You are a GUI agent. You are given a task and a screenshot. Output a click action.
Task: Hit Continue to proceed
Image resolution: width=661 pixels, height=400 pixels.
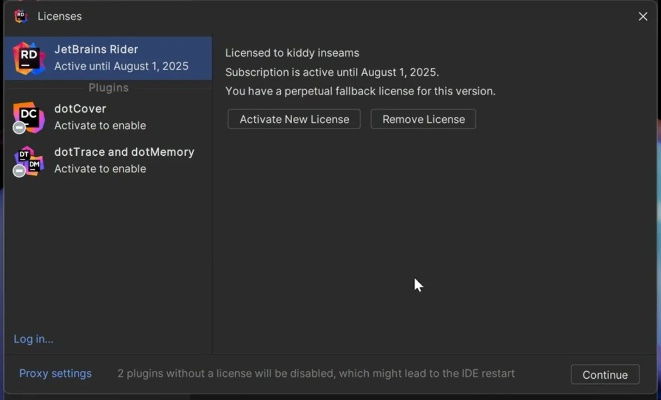[605, 375]
